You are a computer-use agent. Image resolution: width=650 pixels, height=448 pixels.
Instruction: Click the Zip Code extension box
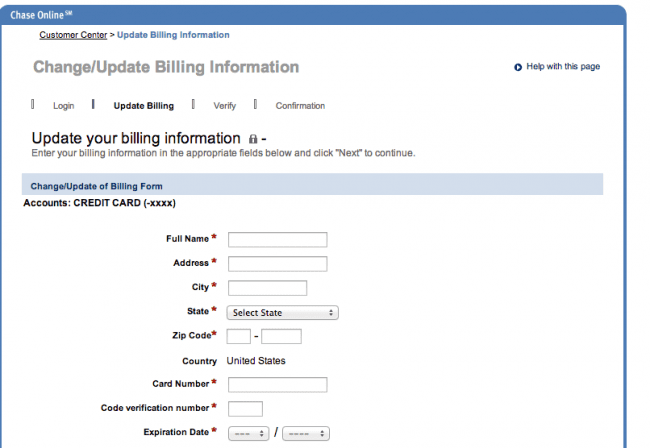click(x=281, y=336)
